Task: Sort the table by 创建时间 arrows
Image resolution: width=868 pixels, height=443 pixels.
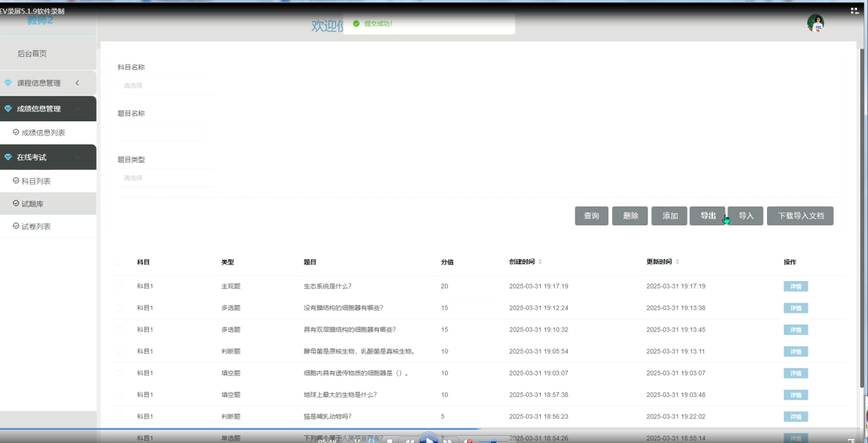Action: pos(540,262)
